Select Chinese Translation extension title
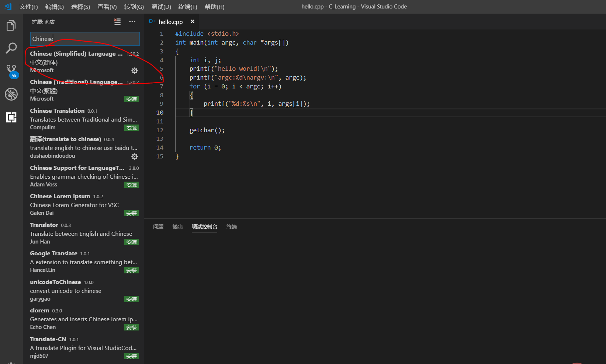This screenshot has width=606, height=364. coord(57,111)
